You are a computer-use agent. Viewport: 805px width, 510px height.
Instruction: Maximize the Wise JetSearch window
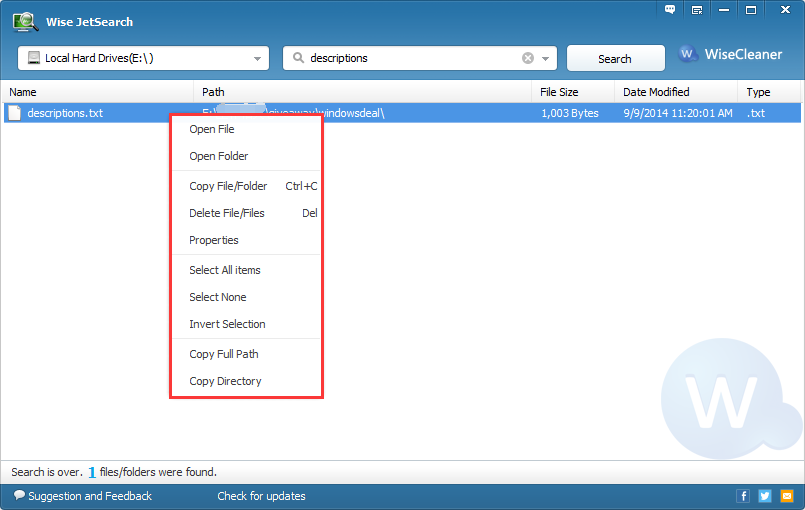pos(751,10)
